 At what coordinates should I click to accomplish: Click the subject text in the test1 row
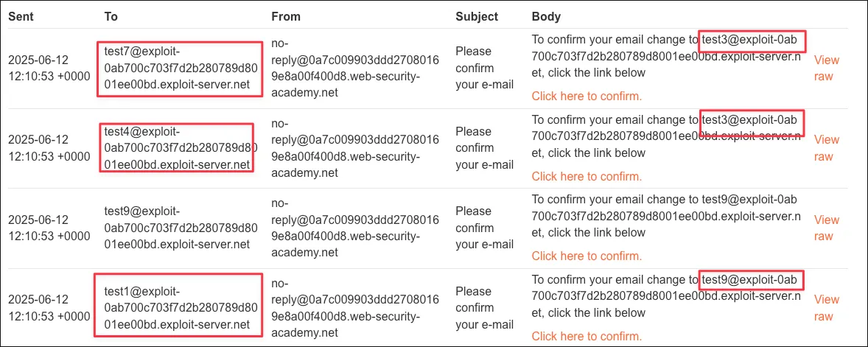click(x=484, y=307)
